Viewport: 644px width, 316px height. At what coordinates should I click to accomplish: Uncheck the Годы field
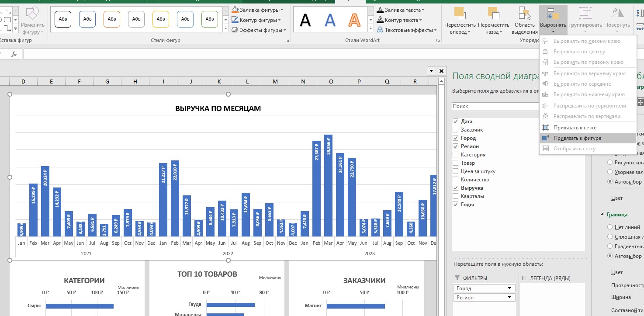(456, 205)
